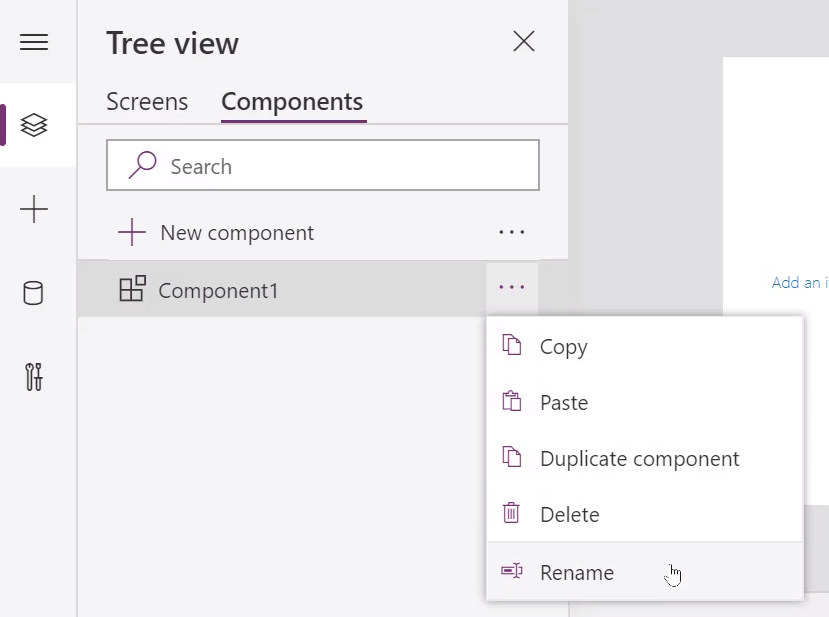
Task: Open the Advanced tools icon
Action: [x=34, y=377]
